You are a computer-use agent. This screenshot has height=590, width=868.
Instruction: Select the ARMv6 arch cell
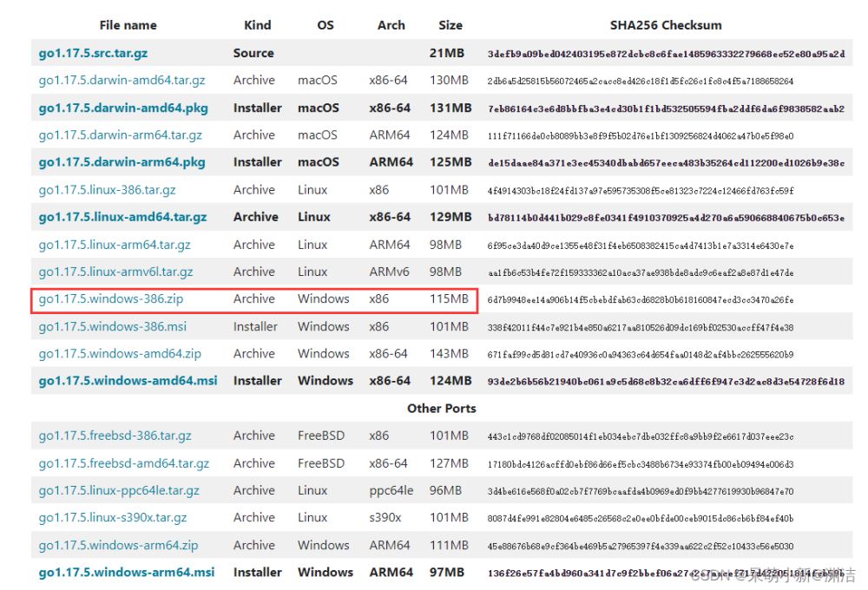point(389,272)
